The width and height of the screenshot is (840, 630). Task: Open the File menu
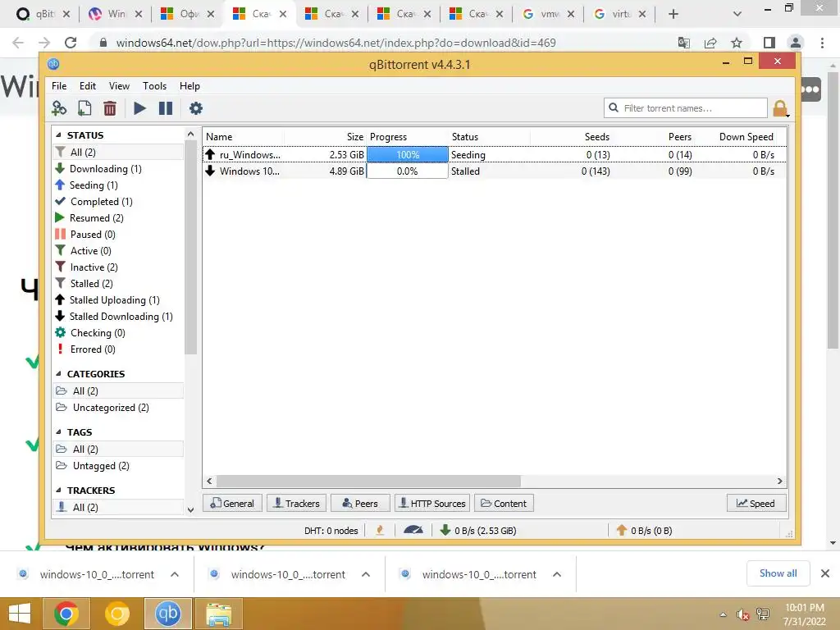click(x=59, y=85)
